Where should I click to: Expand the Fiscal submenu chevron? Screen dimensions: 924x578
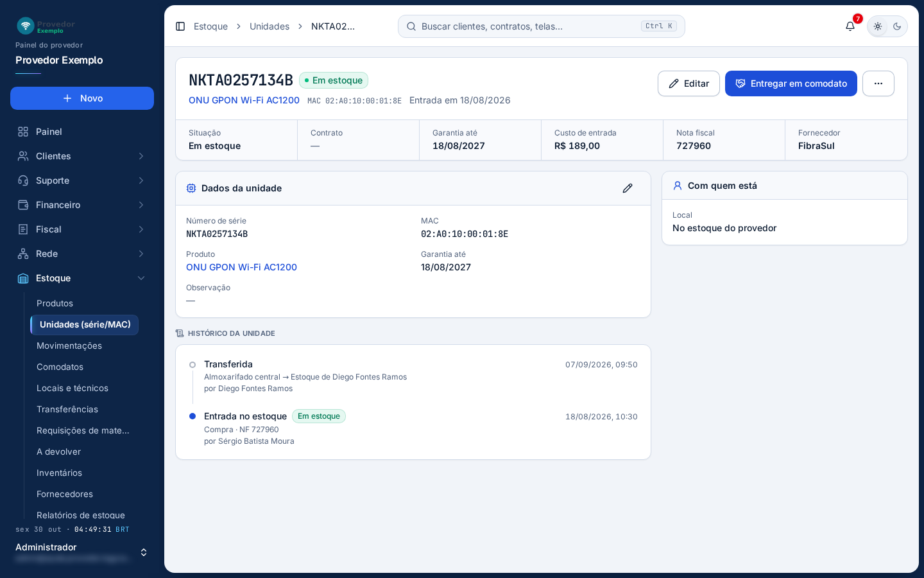tap(141, 229)
